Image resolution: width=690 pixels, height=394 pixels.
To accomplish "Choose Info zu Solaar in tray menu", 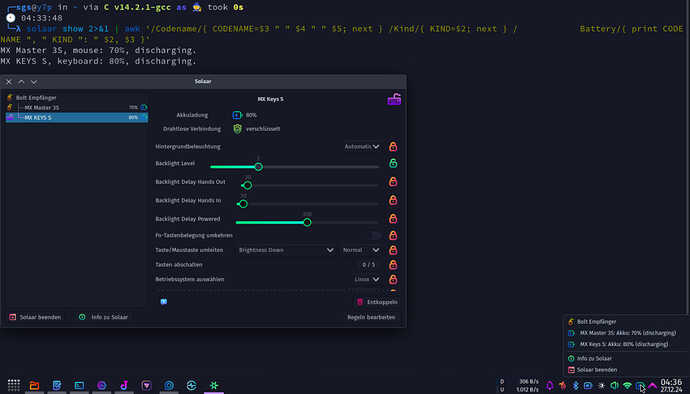I will click(627, 359).
